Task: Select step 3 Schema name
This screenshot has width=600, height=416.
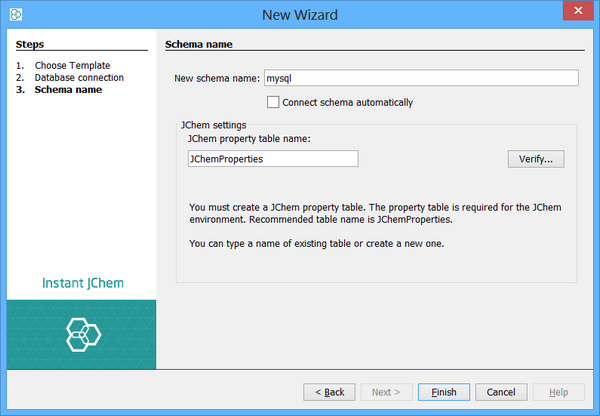Action: 68,90
